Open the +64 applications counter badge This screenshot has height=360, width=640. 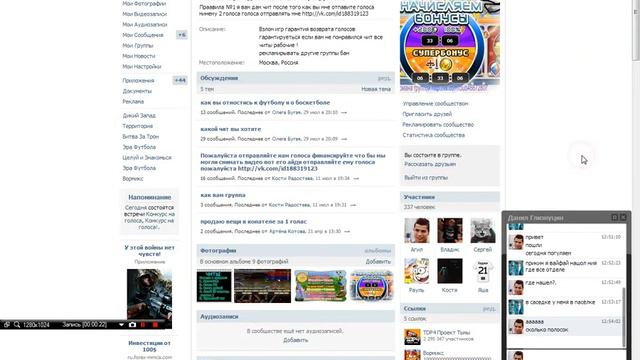tap(180, 80)
